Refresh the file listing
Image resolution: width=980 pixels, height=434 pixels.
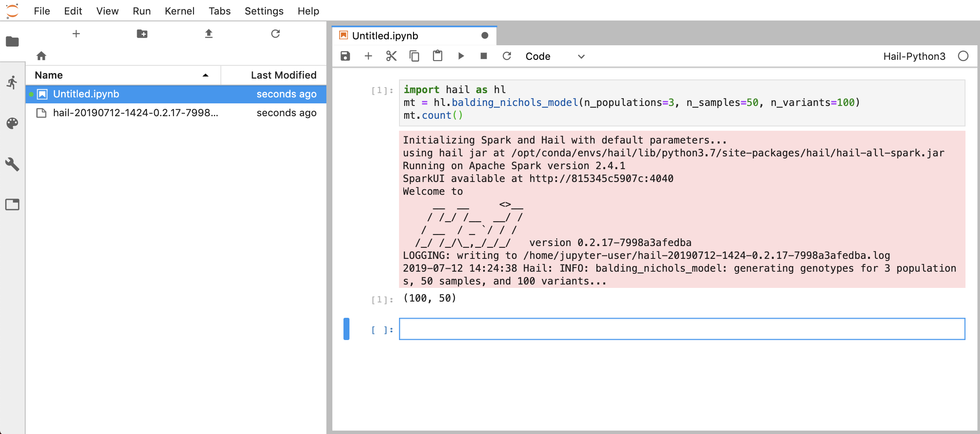click(275, 34)
